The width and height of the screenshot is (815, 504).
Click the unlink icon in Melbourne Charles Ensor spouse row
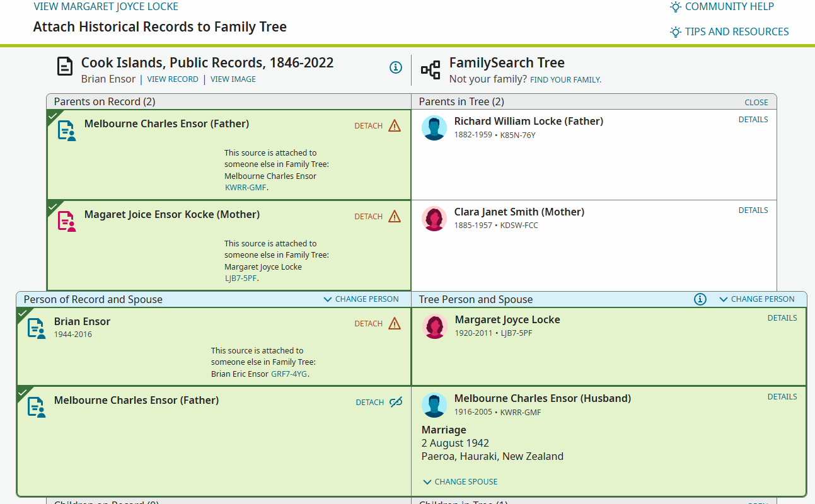396,402
